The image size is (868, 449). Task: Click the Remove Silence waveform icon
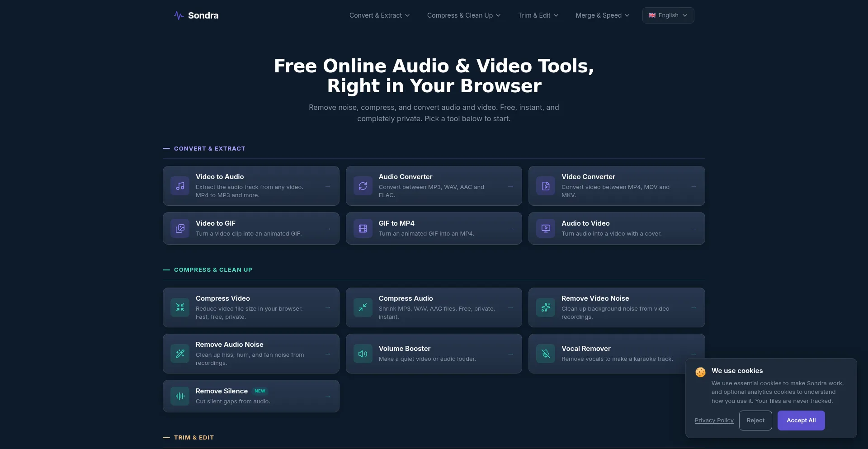[180, 396]
